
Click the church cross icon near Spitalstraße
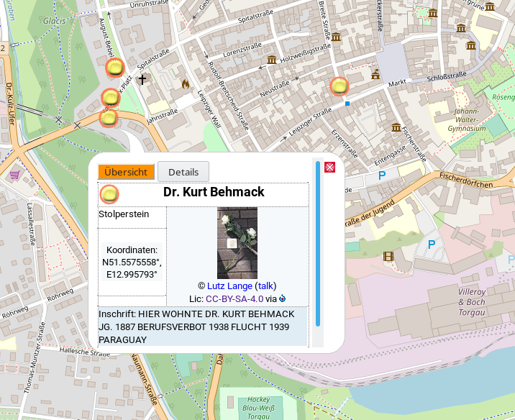[x=142, y=79]
